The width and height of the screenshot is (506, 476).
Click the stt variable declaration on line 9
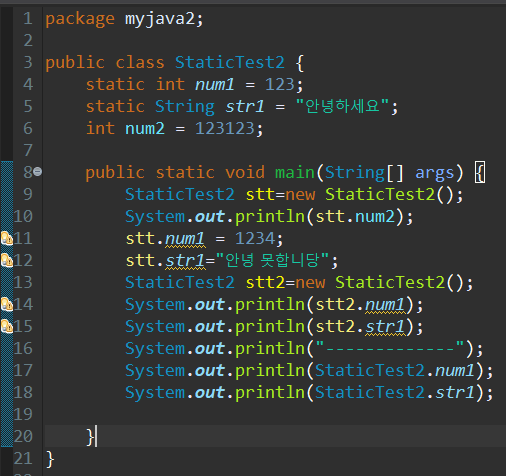click(x=260, y=195)
